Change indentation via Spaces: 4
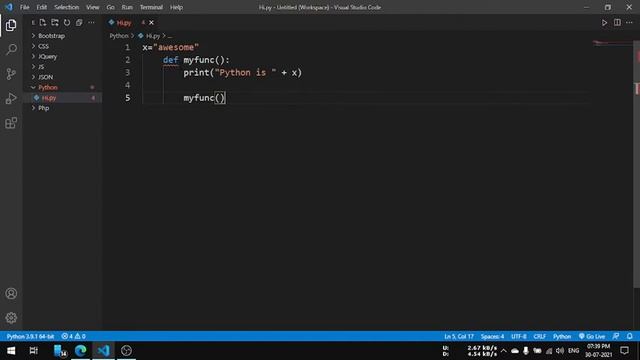This screenshot has width=640, height=360. 492,336
